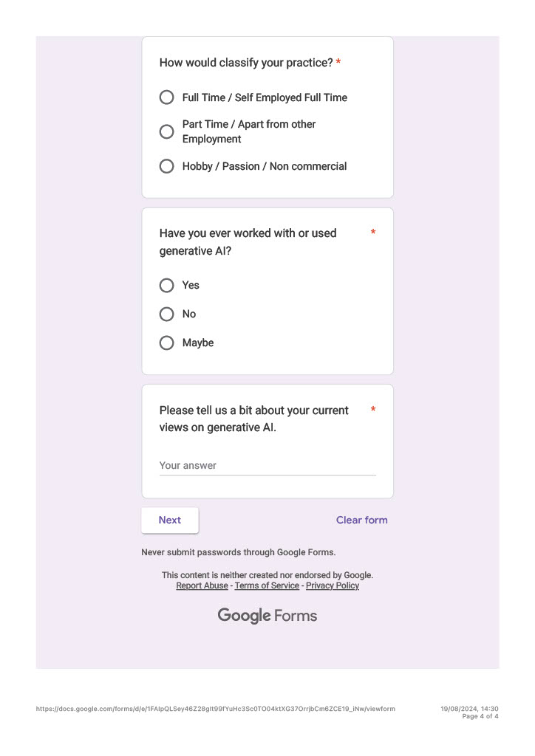Open the Terms of Service link
This screenshot has height=756, width=535.
[x=267, y=585]
